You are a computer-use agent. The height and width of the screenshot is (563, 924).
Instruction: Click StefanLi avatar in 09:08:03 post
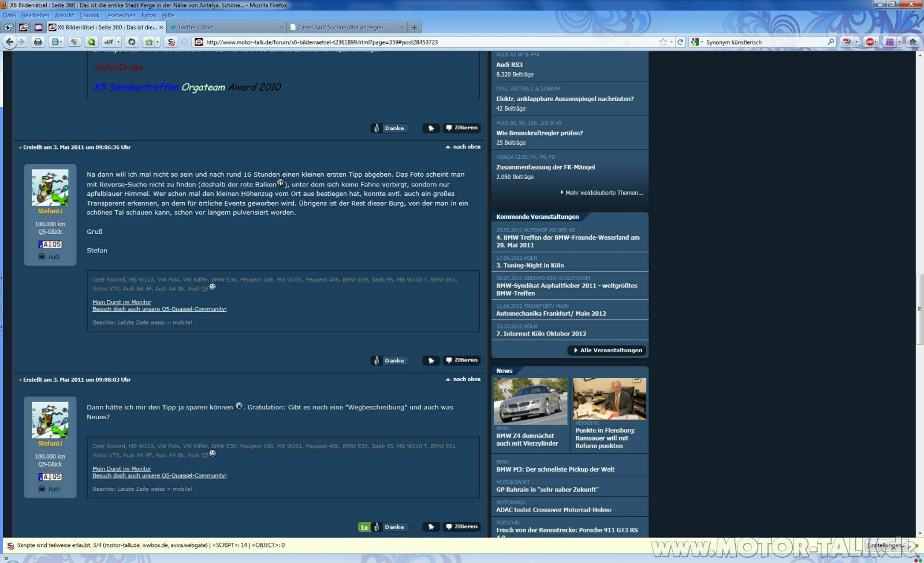pos(50,420)
